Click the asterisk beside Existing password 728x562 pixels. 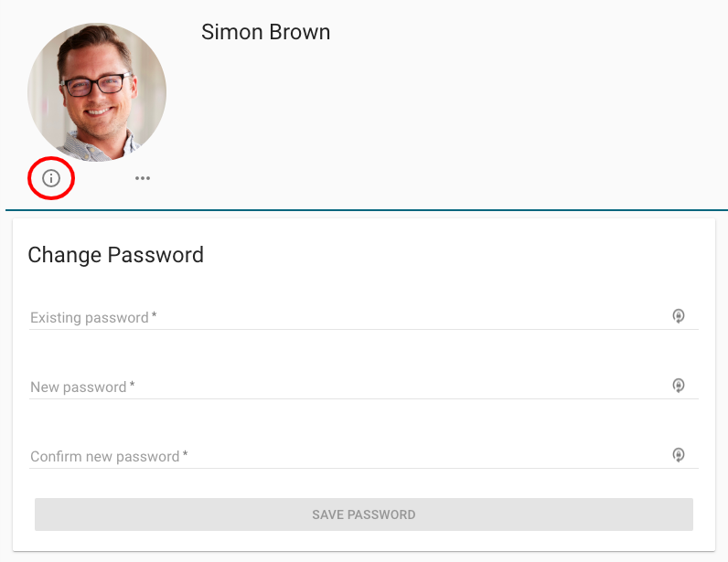tap(155, 316)
